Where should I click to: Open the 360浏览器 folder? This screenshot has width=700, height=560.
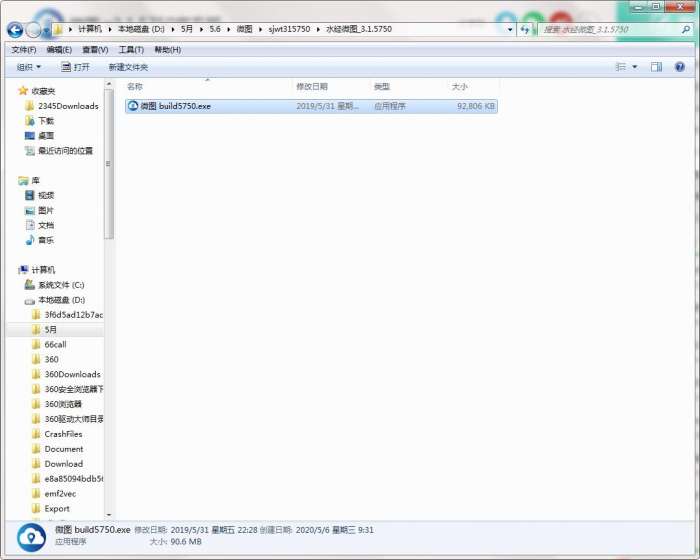pos(57,404)
